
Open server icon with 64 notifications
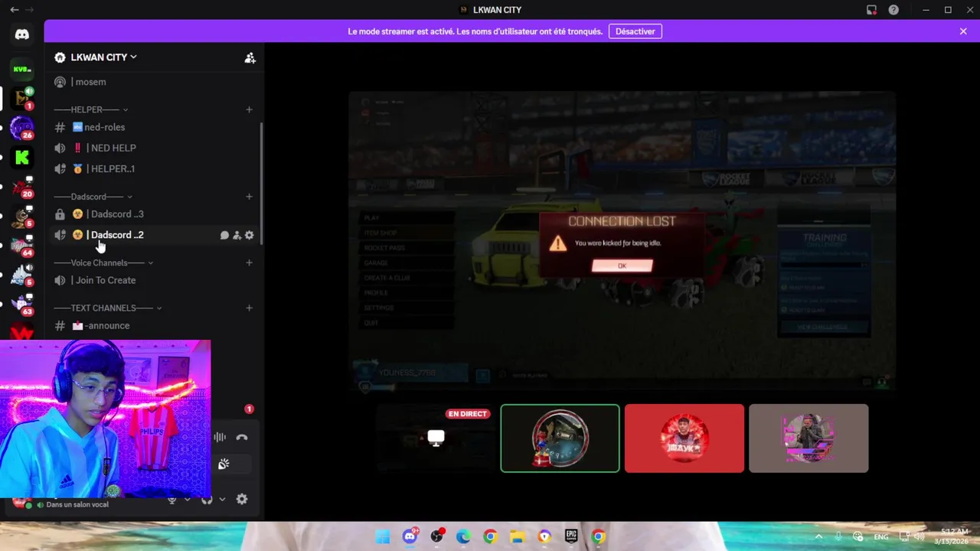click(21, 246)
